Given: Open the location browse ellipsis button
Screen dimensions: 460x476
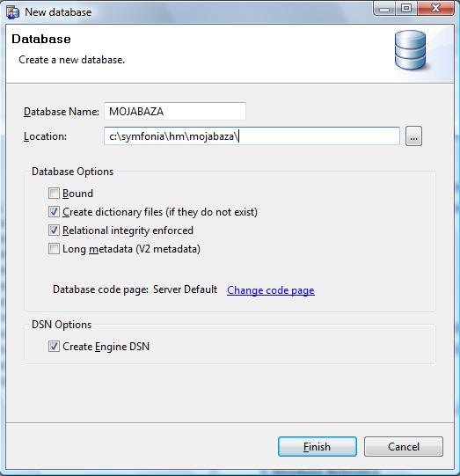Looking at the screenshot, I should point(413,136).
